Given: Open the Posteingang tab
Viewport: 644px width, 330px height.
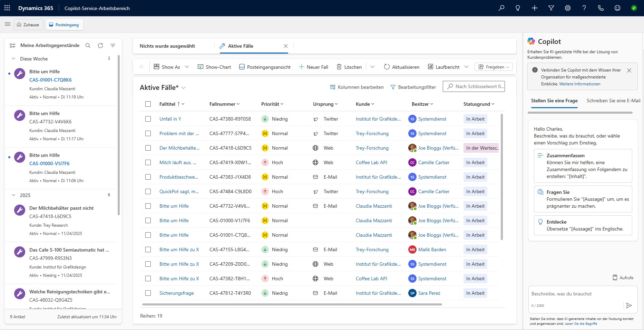Looking at the screenshot, I should coord(64,25).
